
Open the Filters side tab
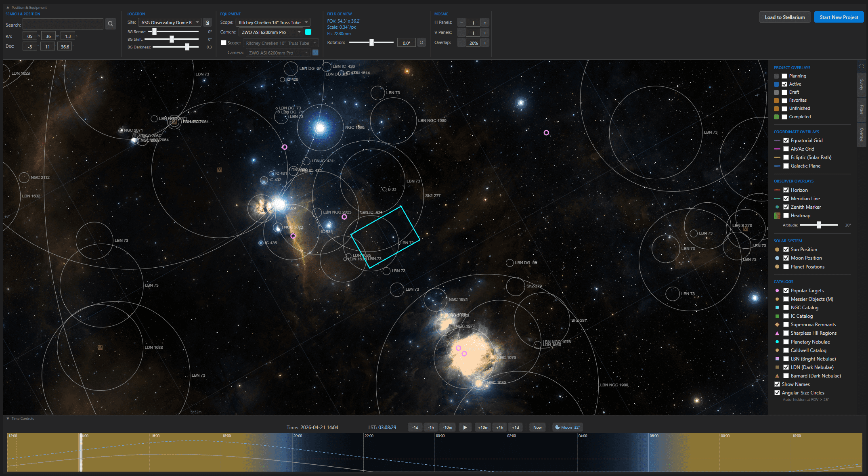[x=861, y=109]
